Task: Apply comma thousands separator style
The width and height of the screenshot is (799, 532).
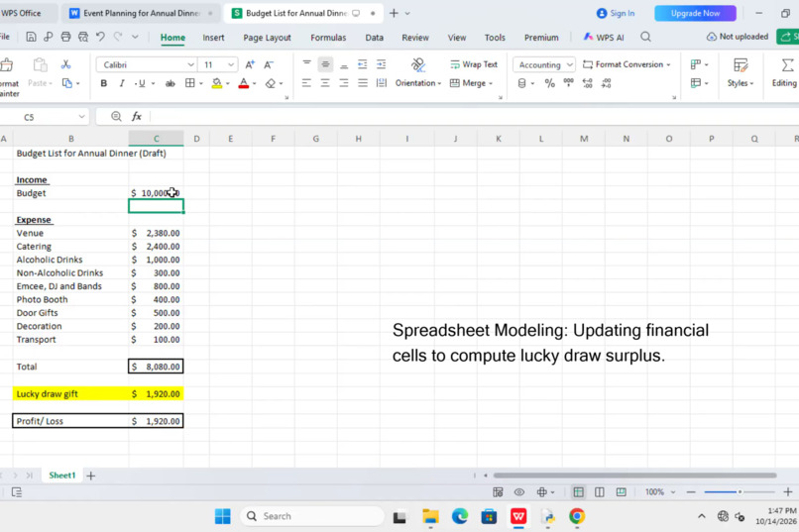Action: point(569,83)
